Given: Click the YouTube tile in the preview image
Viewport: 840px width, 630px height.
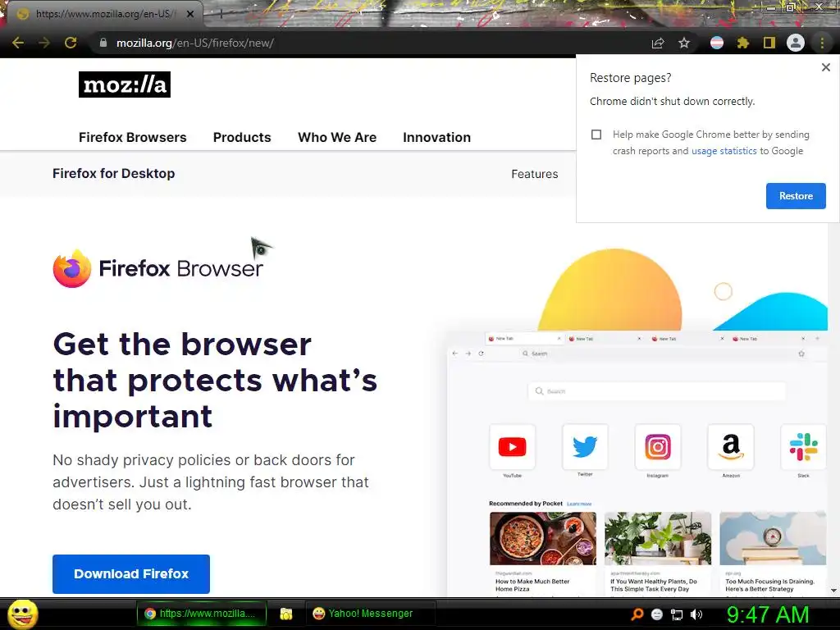Looking at the screenshot, I should [x=512, y=447].
